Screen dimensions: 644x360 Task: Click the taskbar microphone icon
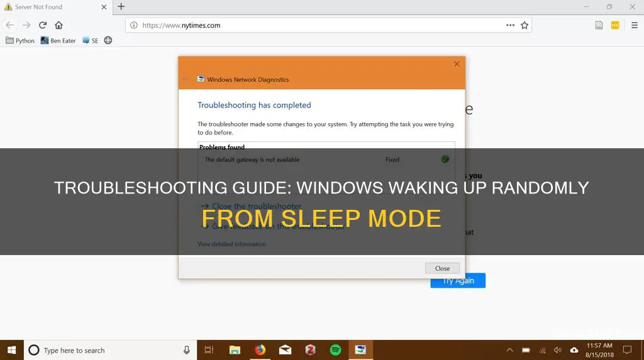[186, 350]
